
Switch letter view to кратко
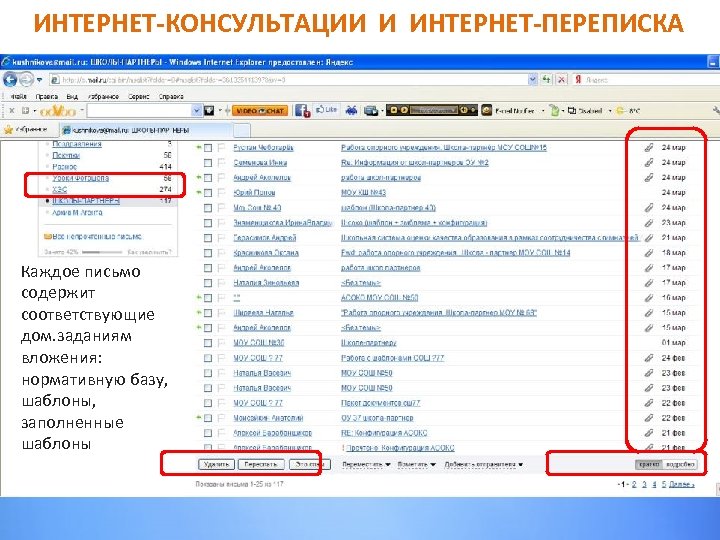tap(649, 464)
